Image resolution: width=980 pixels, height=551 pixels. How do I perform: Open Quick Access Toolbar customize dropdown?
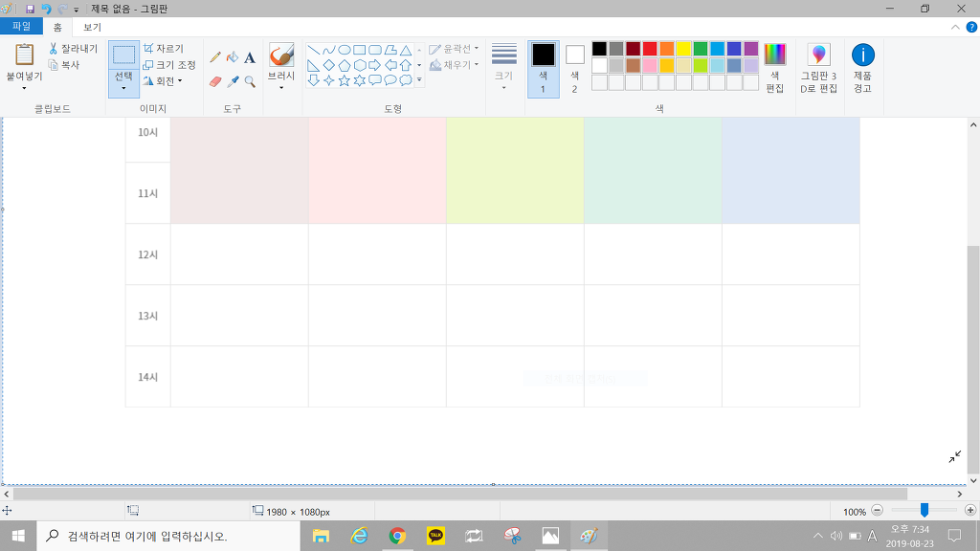click(x=77, y=10)
